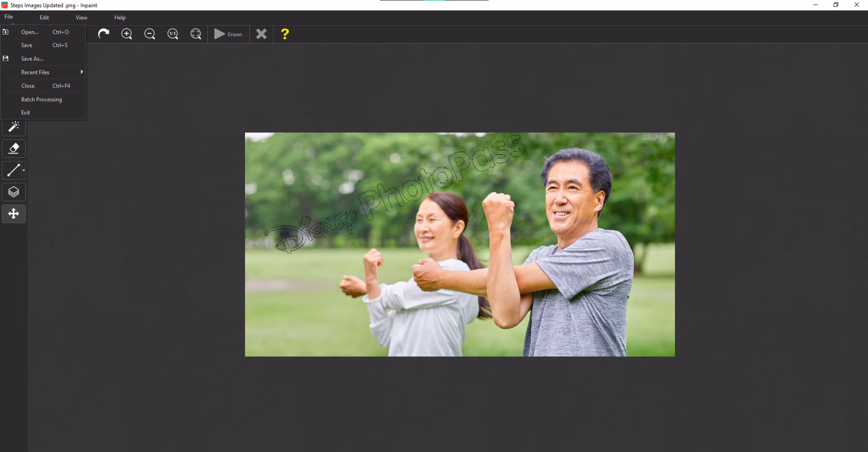
Task: Open the yellow question mark help
Action: (285, 34)
